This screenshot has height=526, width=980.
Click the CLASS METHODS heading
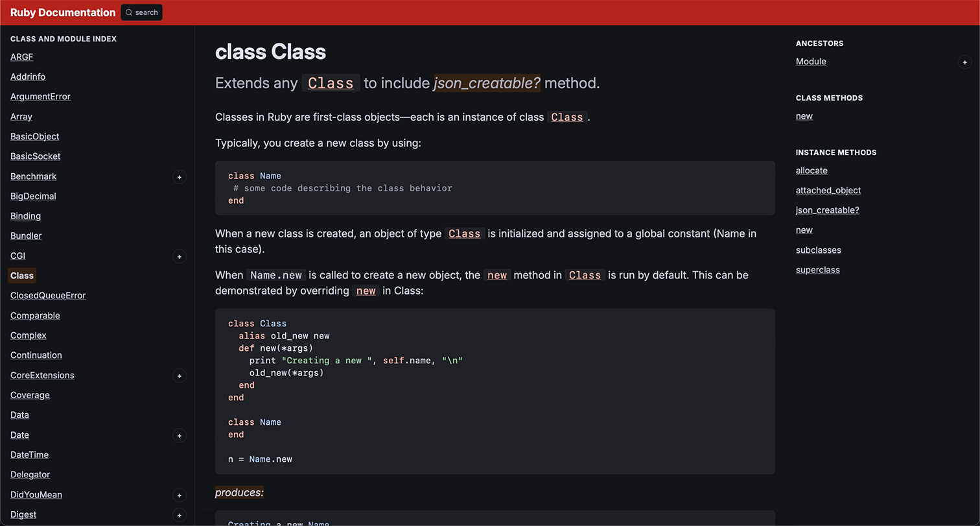point(829,98)
